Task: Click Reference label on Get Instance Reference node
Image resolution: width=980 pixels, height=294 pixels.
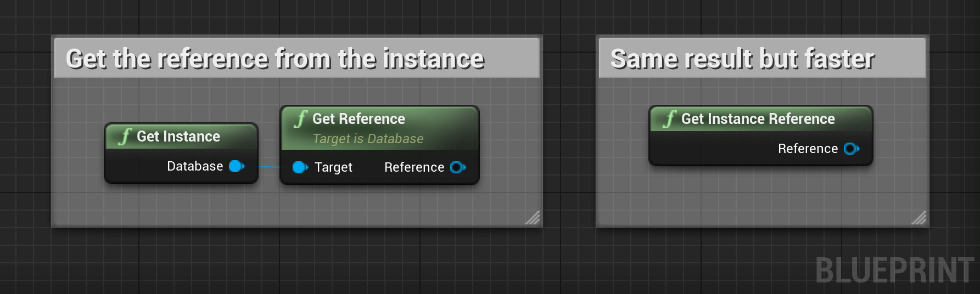Action: (808, 149)
